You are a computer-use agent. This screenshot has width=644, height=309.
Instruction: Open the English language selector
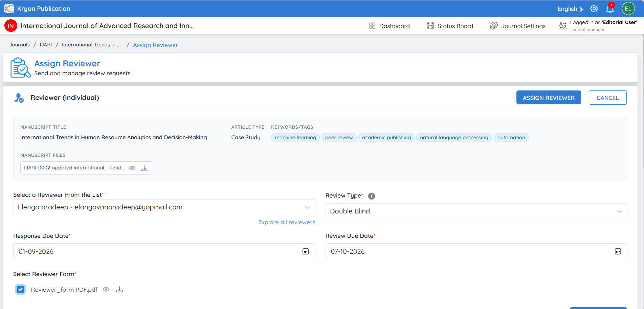click(570, 9)
